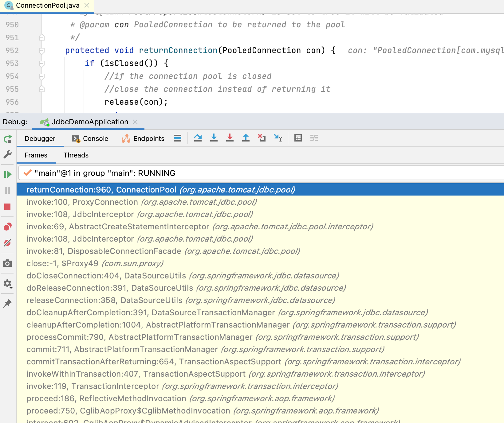Open Evaluate Expression calculator
This screenshot has width=504, height=423.
tap(298, 138)
